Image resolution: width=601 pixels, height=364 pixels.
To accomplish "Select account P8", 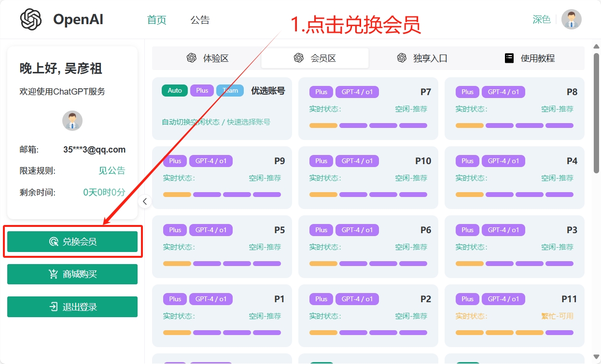I will point(515,109).
